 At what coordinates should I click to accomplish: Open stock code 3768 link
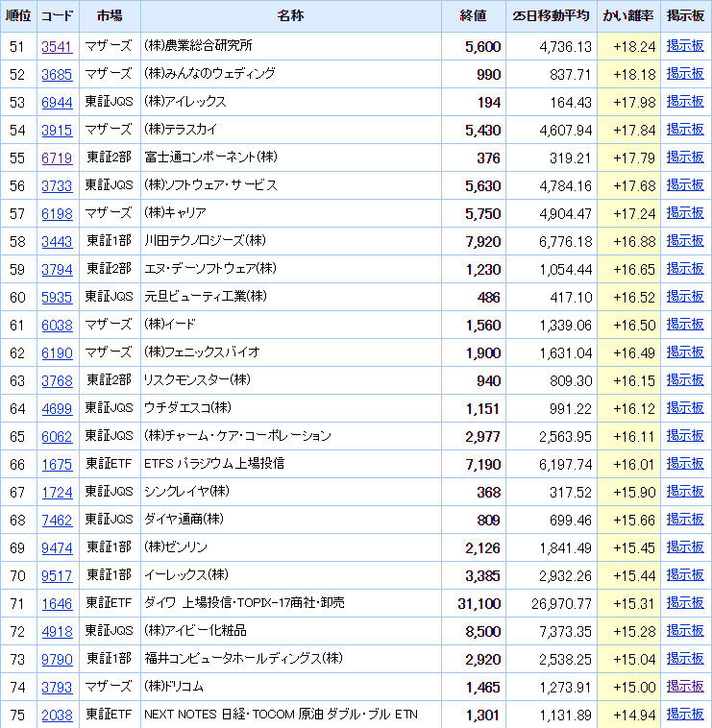[x=57, y=381]
